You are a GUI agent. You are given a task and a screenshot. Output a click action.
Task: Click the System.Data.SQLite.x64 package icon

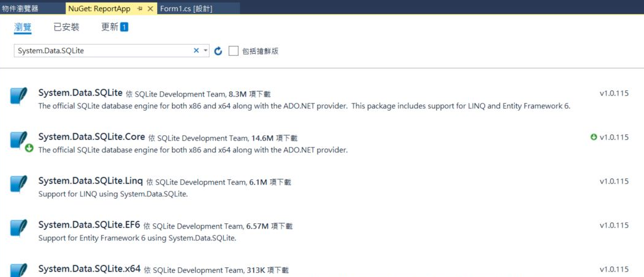point(18,270)
